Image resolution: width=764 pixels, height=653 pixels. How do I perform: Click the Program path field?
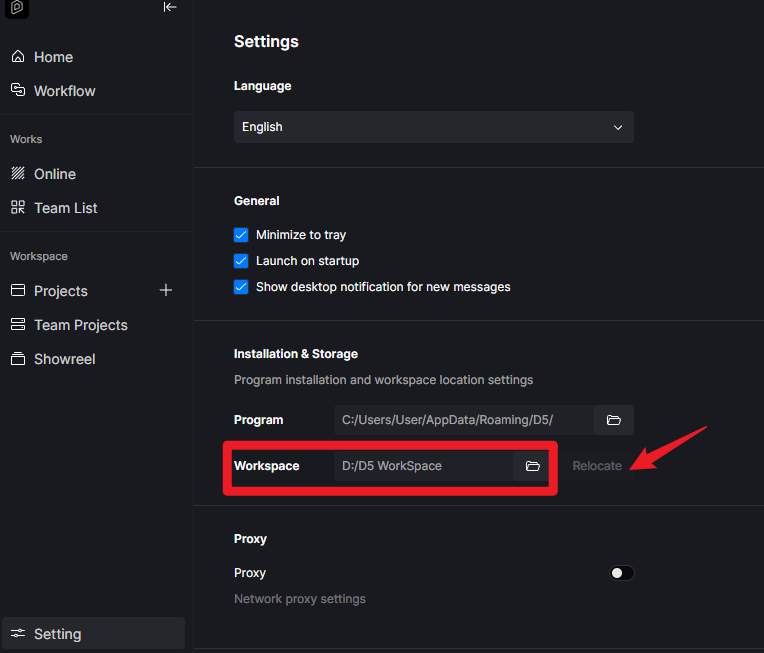tap(464, 420)
